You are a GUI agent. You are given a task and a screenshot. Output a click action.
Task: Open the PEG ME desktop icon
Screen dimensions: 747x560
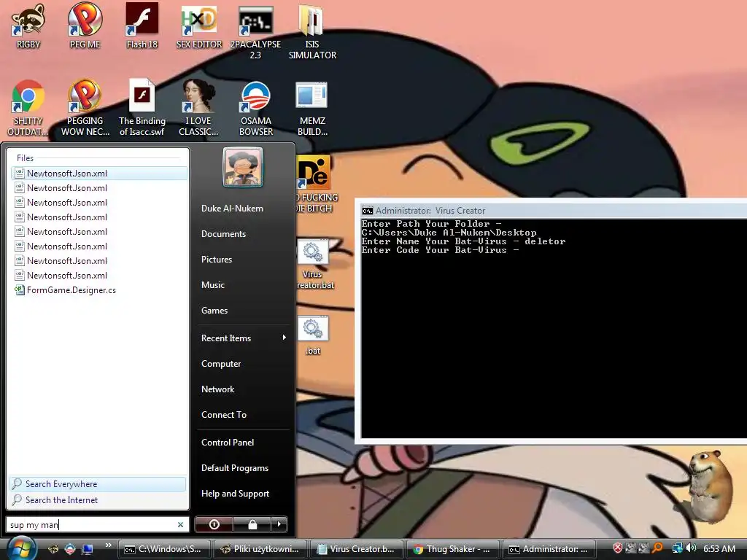(85, 26)
